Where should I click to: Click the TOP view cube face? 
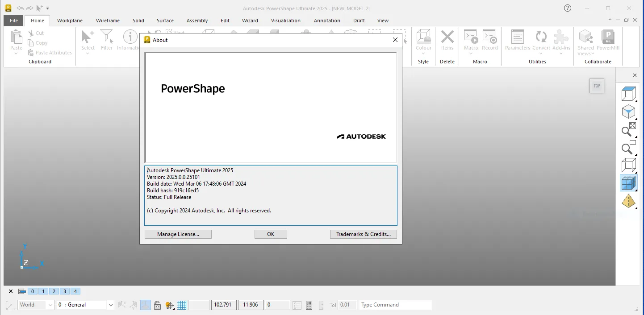pos(597,86)
